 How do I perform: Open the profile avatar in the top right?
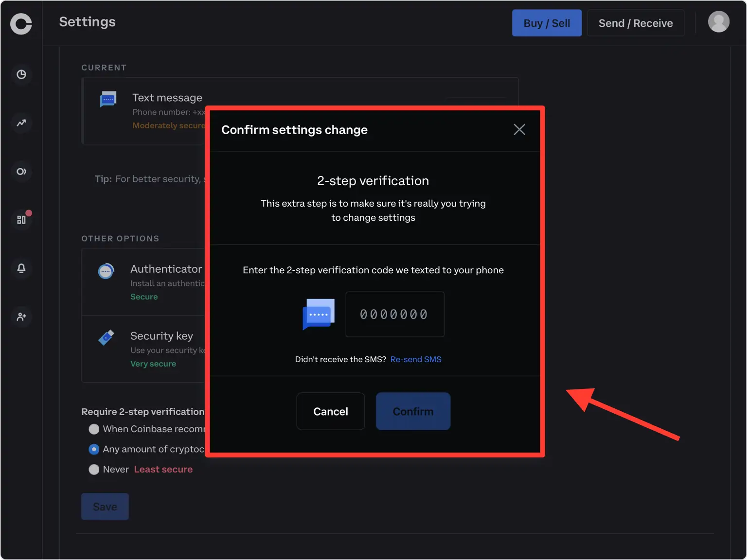pyautogui.click(x=719, y=22)
